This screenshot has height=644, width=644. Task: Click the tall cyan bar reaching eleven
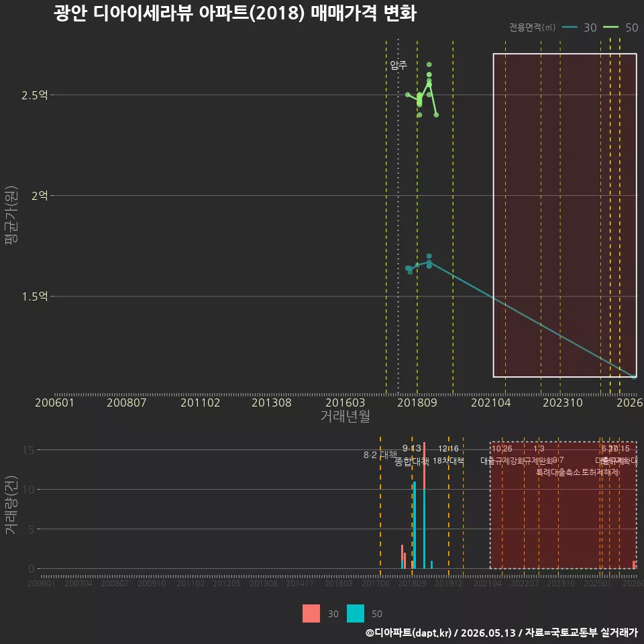tap(415, 525)
